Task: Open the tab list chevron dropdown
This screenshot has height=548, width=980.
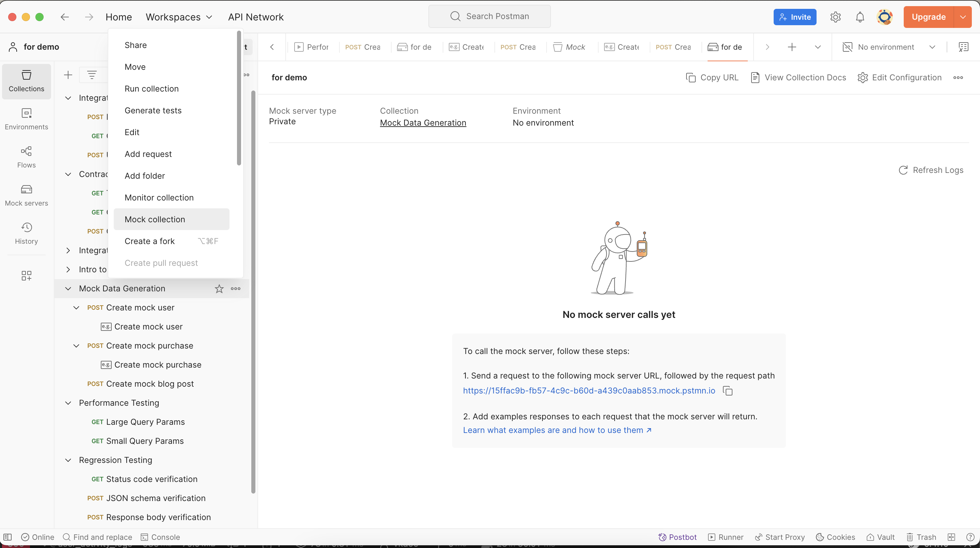Action: click(x=818, y=47)
